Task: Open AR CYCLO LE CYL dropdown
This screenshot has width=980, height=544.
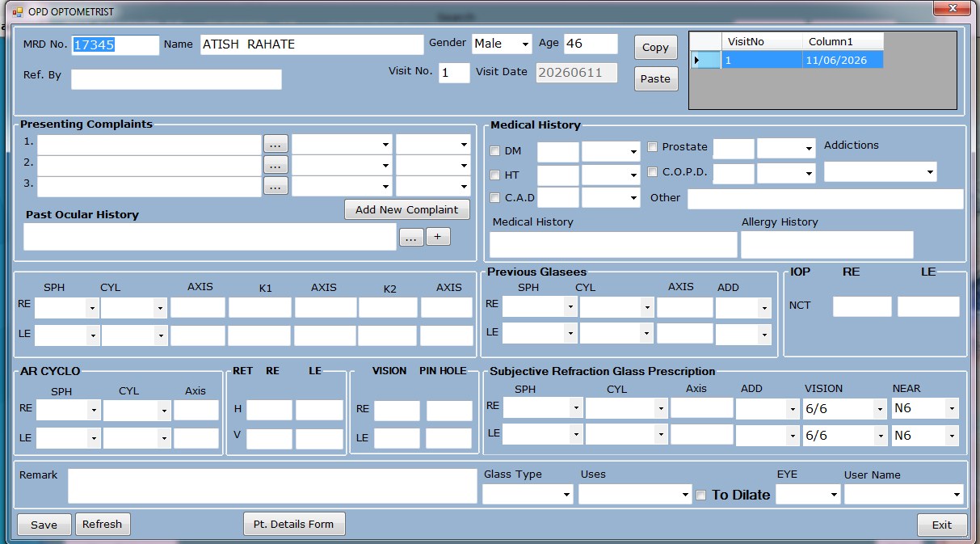Action: (x=137, y=438)
